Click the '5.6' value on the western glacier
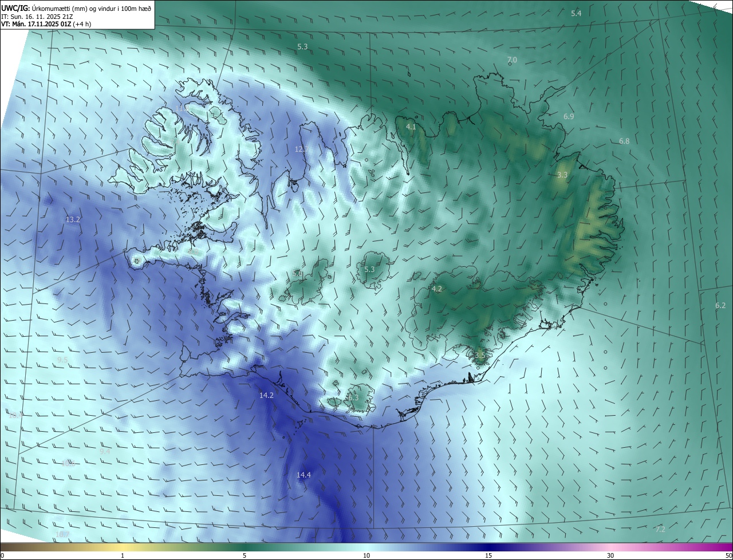The image size is (733, 560). coord(297,274)
